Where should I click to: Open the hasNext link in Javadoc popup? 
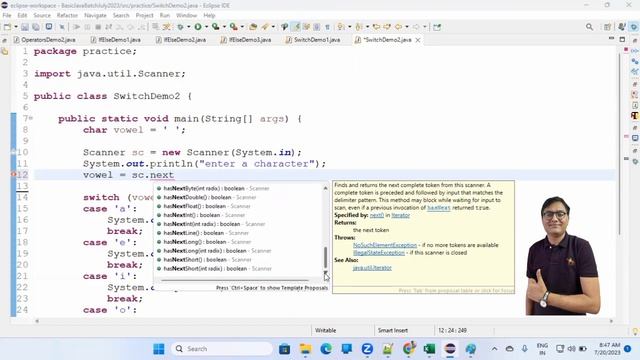coord(438,208)
